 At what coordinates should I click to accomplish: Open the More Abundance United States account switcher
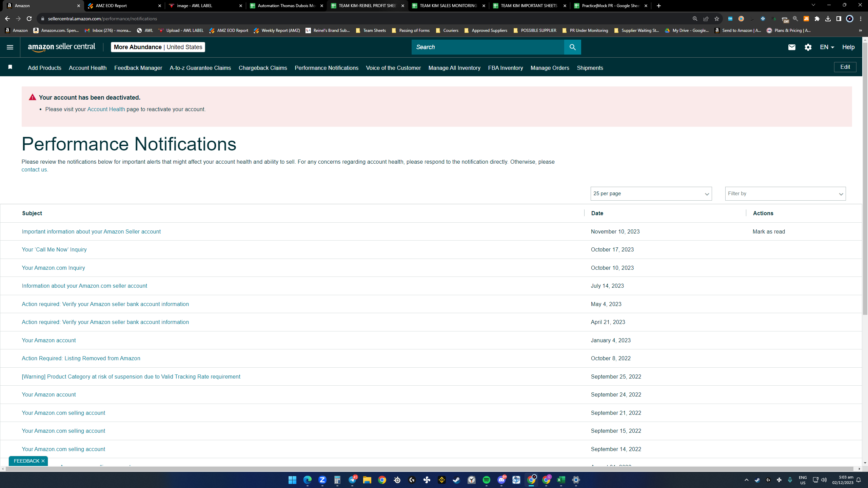click(x=158, y=47)
